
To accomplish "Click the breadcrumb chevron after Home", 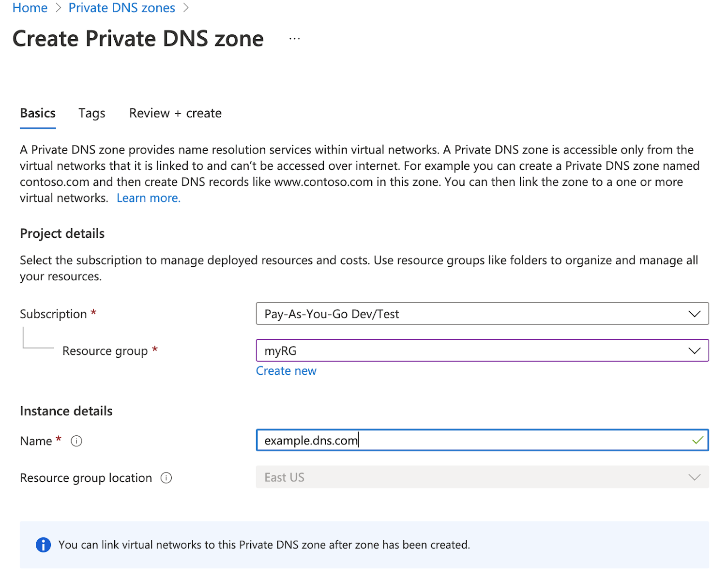I will (58, 8).
